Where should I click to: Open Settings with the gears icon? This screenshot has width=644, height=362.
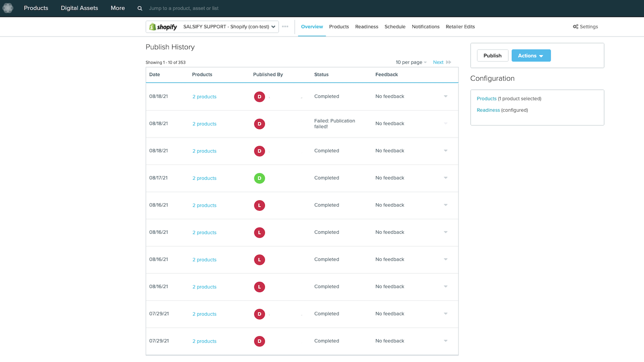pos(585,27)
